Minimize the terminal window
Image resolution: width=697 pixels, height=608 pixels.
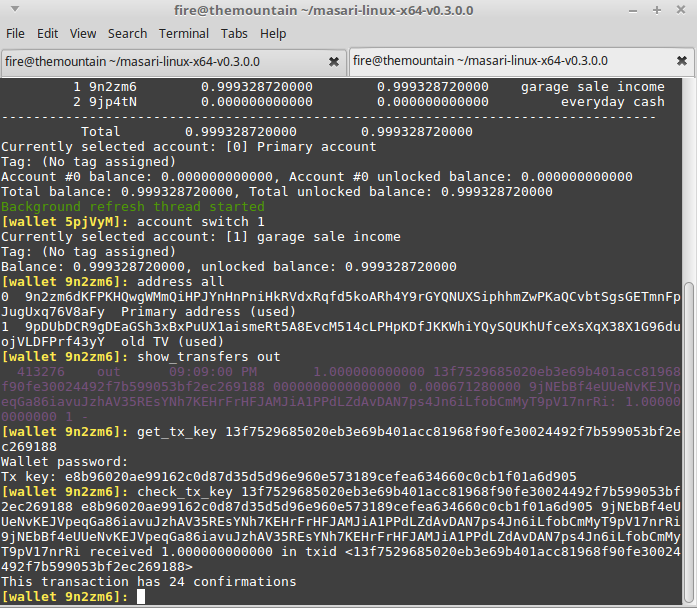point(633,11)
